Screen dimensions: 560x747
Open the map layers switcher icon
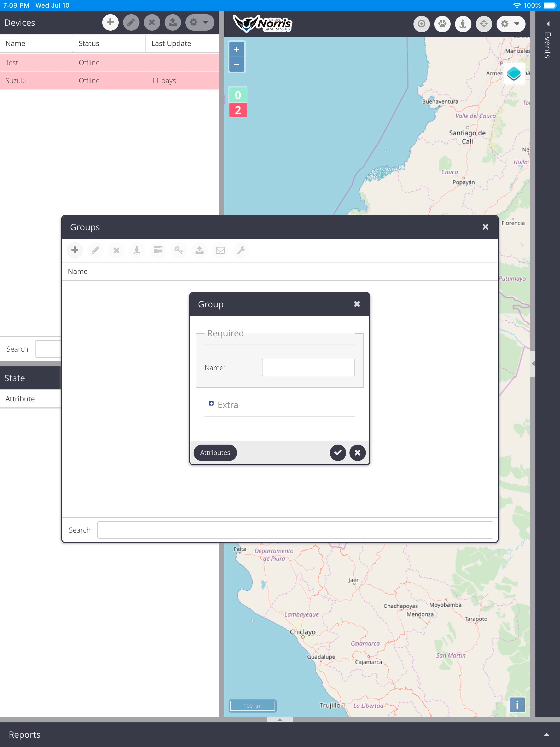514,73
